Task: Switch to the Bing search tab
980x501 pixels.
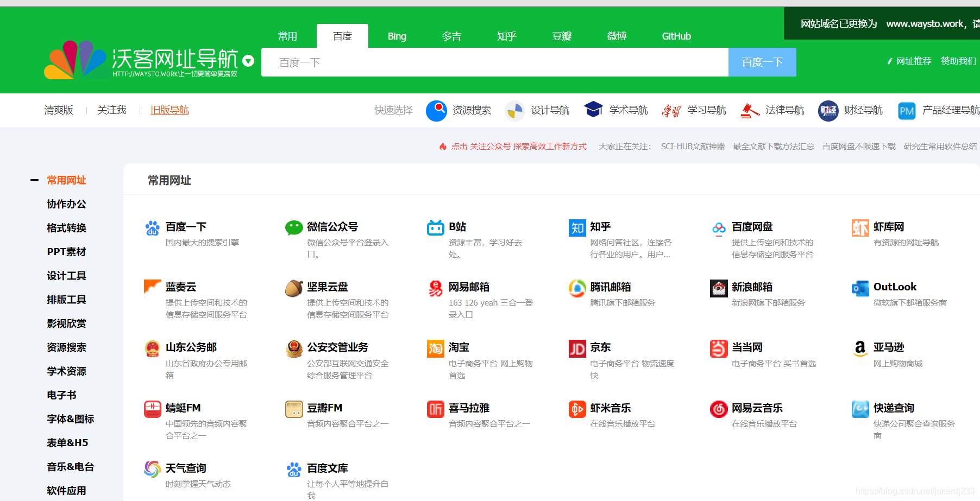Action: tap(397, 36)
